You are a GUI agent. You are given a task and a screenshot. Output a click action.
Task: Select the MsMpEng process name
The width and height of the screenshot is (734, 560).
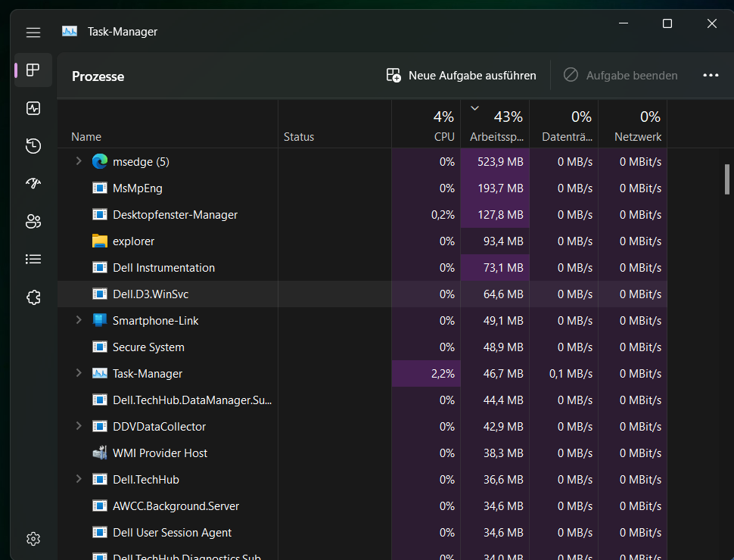(x=138, y=188)
